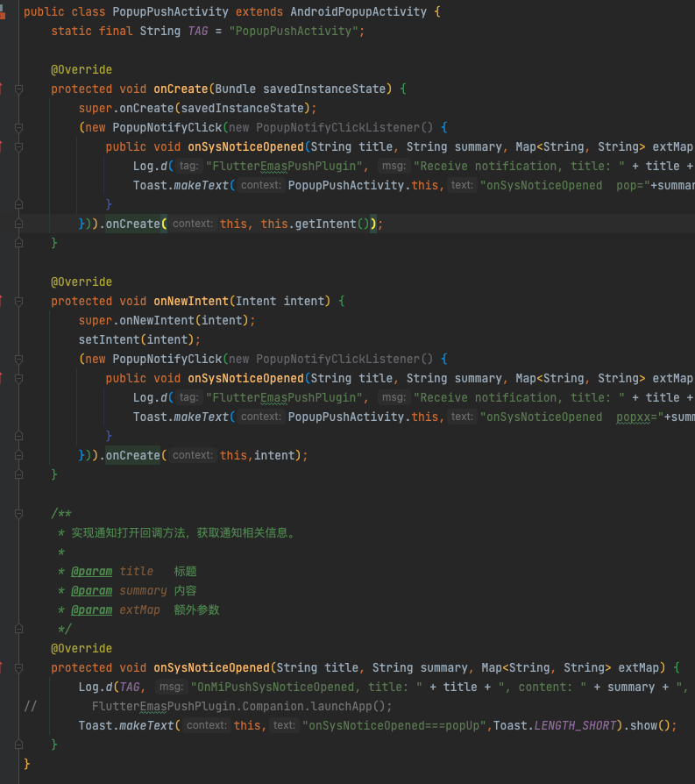Click the onNewIntent method name in its declaration
Screen dimensions: 695x784
(191, 301)
